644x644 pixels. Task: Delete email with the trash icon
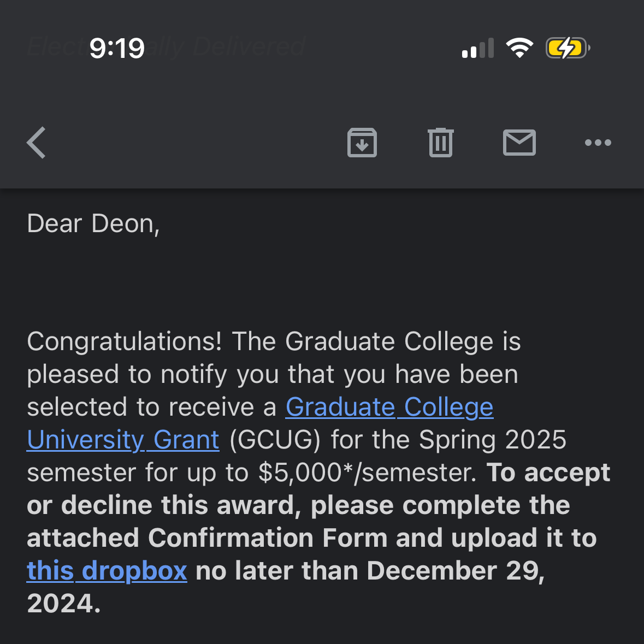point(440,143)
